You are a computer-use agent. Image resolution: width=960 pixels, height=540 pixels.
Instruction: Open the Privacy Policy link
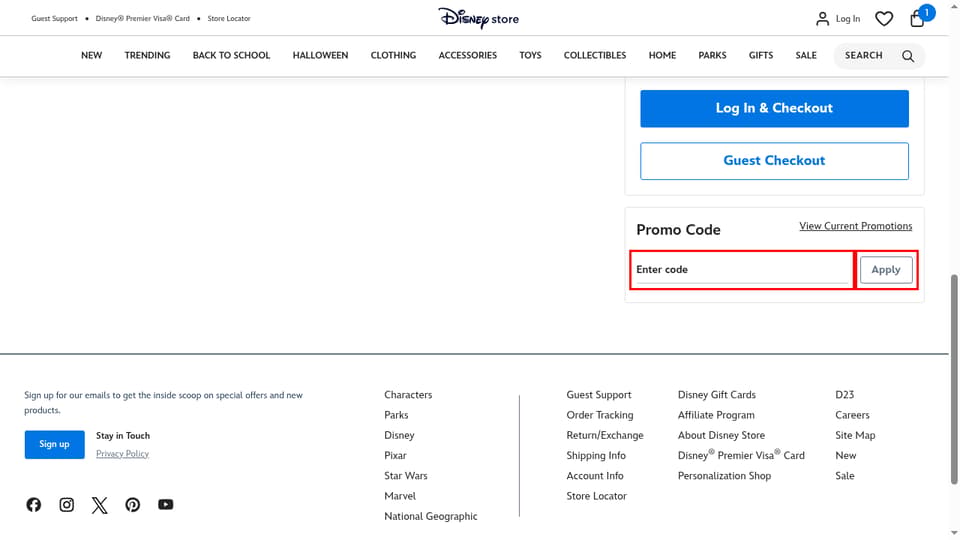[x=122, y=454]
